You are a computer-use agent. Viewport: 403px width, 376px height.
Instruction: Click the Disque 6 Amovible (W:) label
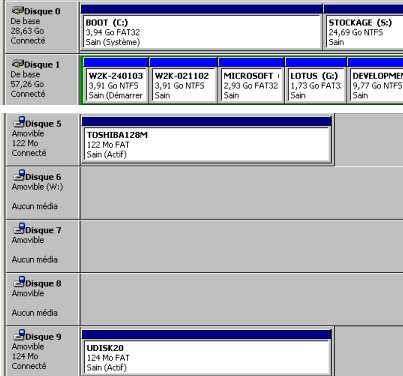[x=37, y=187]
